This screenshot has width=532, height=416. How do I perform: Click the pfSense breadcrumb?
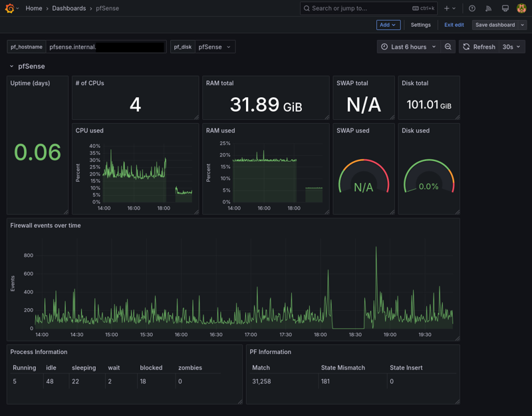(107, 8)
